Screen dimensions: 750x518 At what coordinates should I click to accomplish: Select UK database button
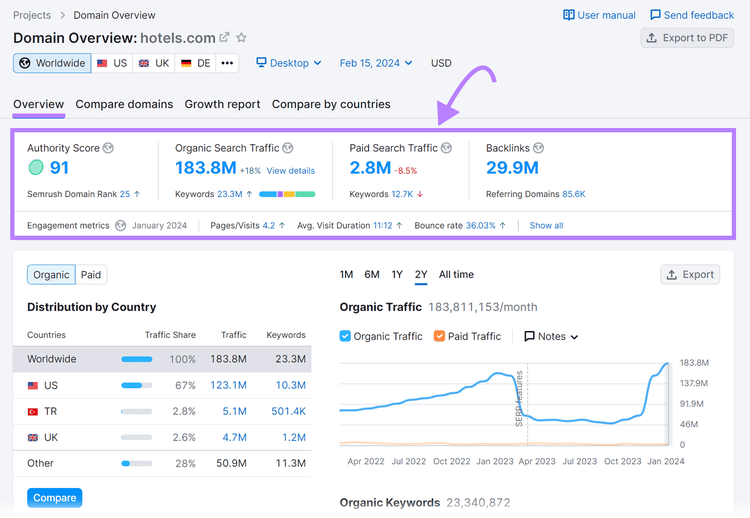(154, 63)
